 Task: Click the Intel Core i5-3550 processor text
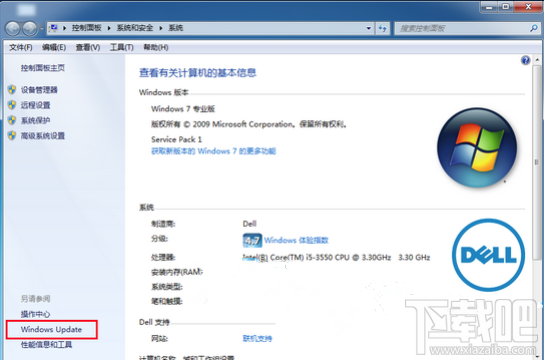point(336,257)
